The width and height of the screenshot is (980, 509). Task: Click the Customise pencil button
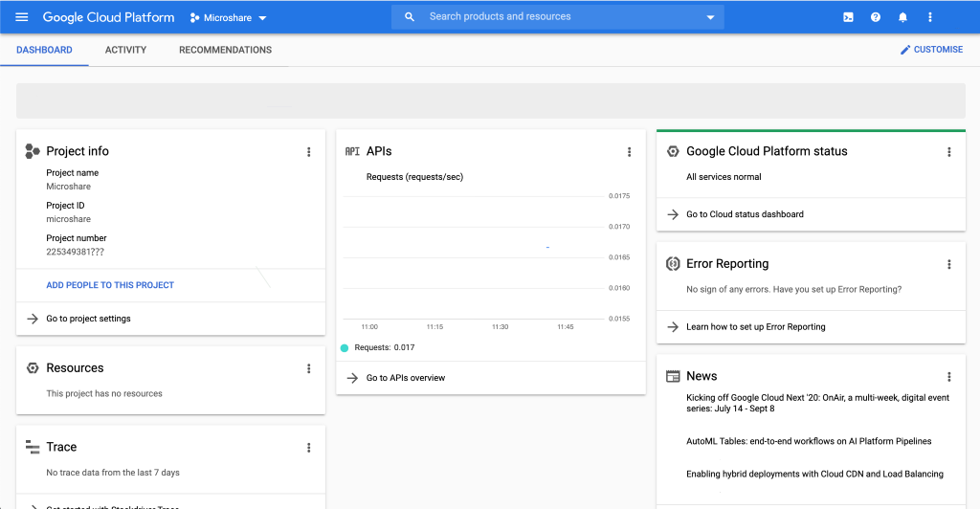pos(931,50)
